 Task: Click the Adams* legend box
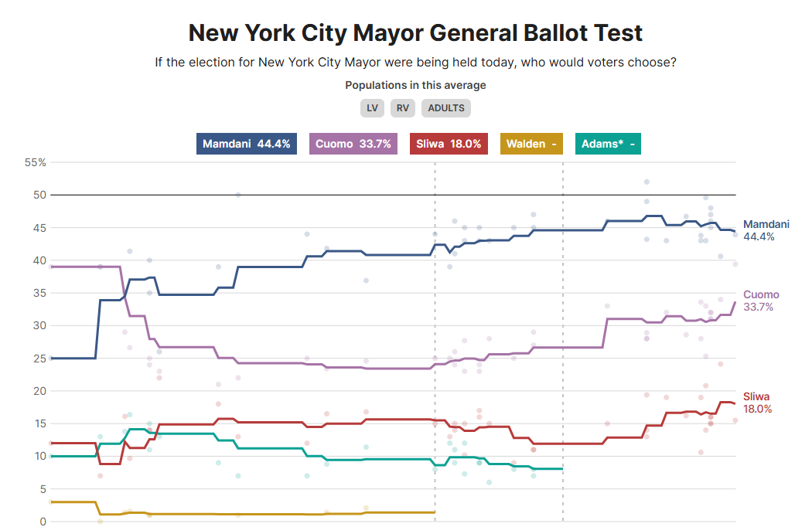608,144
